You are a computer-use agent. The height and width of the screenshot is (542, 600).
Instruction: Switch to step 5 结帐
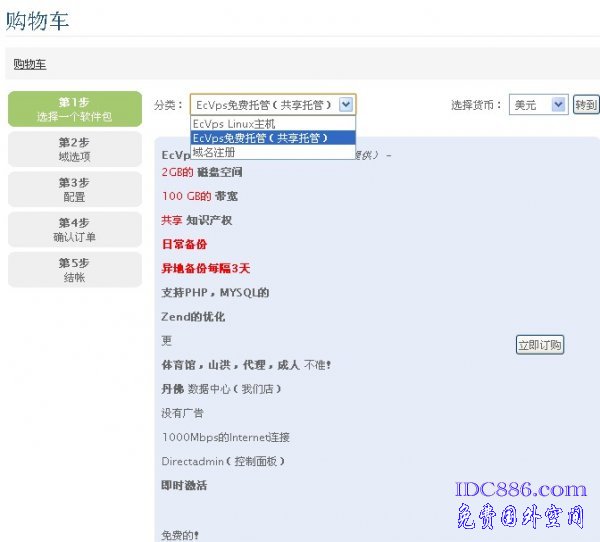point(74,269)
